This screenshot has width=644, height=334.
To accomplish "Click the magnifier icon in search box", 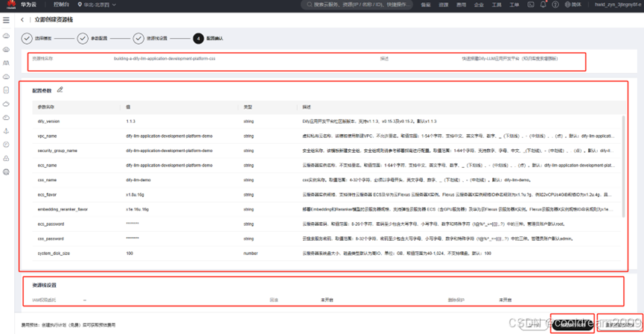I will point(308,5).
